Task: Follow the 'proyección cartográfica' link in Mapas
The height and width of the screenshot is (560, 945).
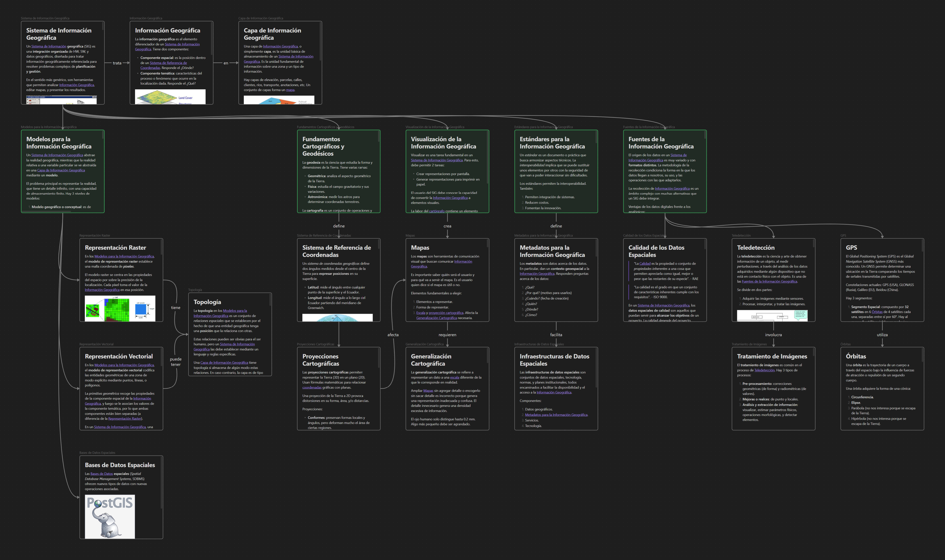Action: (446, 313)
